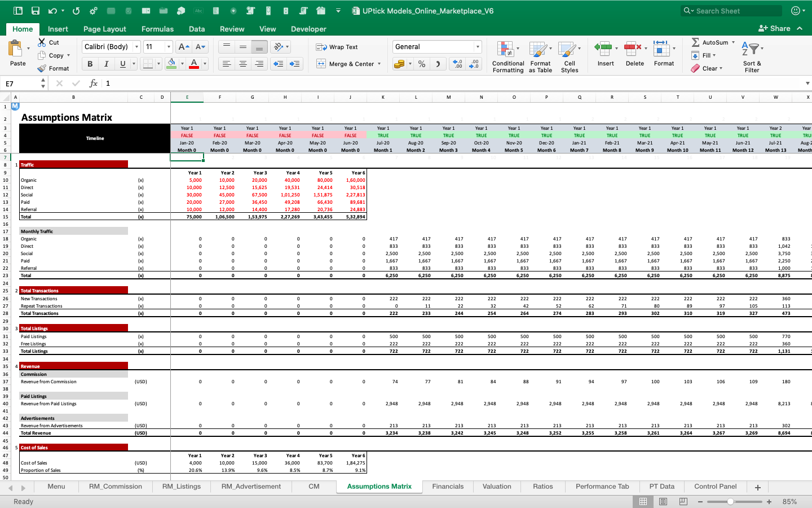The height and width of the screenshot is (508, 812).
Task: Expand Merge & Center dropdown arrow
Action: click(379, 64)
